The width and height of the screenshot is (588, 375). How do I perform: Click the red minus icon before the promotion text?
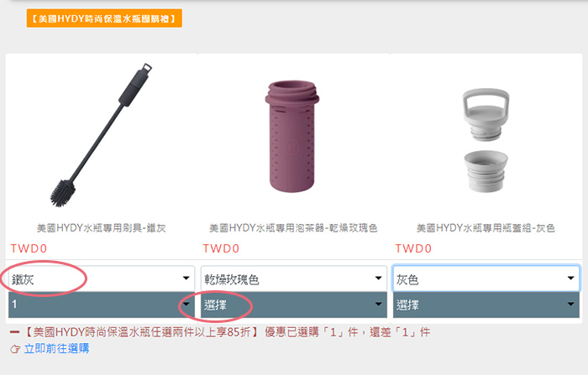[14, 332]
